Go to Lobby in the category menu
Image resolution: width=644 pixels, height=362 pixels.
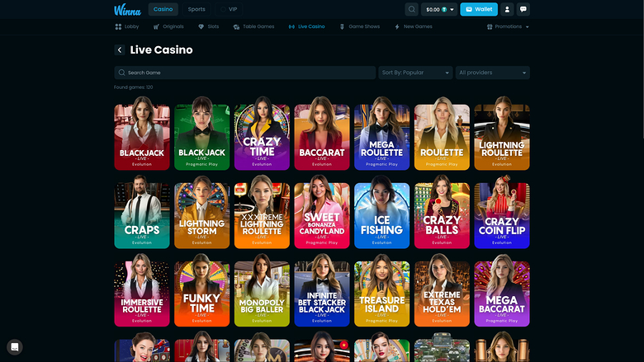pyautogui.click(x=127, y=26)
